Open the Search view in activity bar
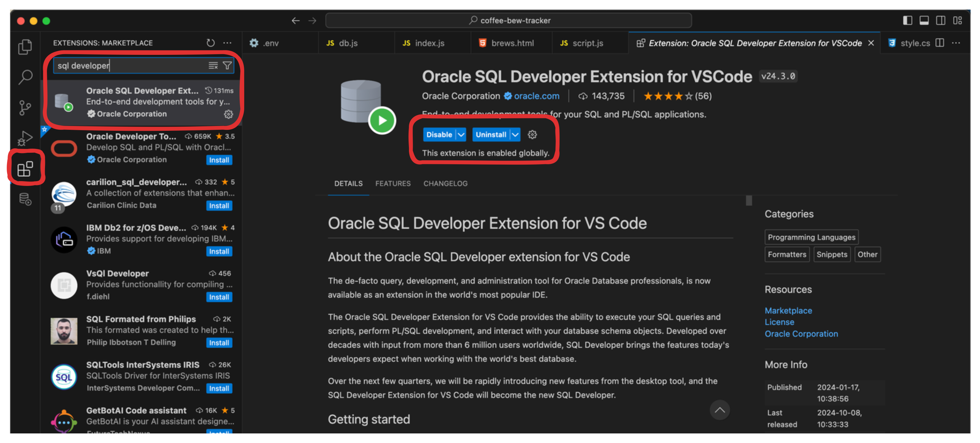The image size is (980, 443). 25,77
